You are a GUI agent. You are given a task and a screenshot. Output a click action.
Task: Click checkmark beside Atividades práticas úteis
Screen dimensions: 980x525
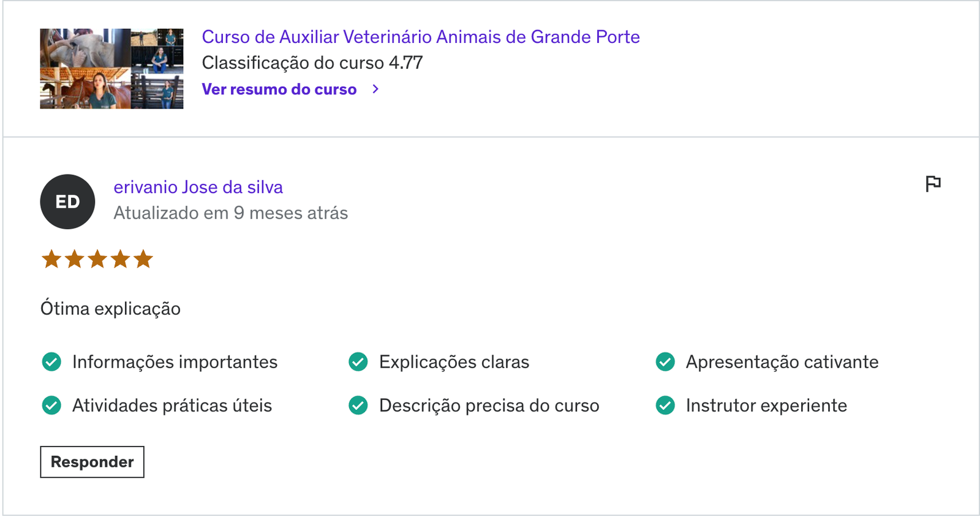[x=51, y=406]
